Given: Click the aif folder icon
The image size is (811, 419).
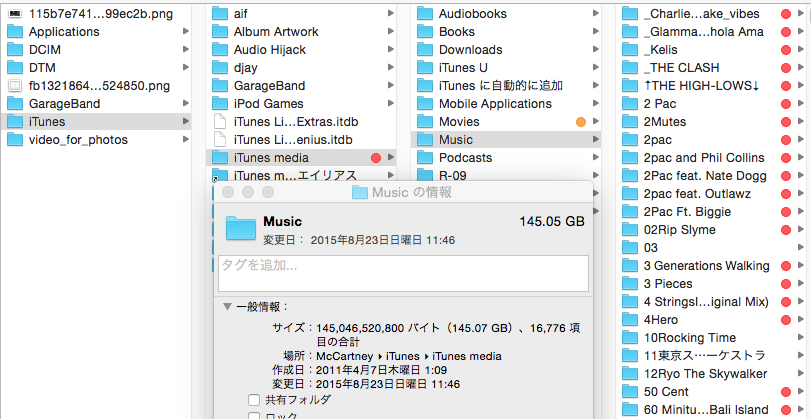Looking at the screenshot, I should (220, 14).
